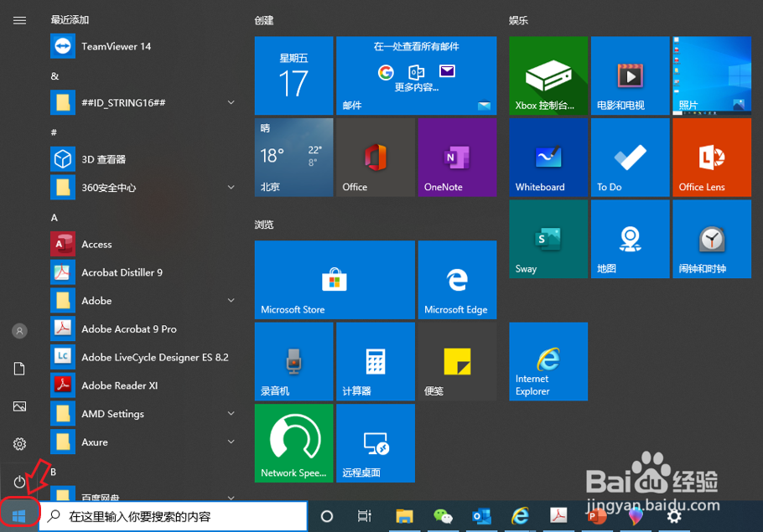Open the 录音机 voice recorder tile
This screenshot has width=763, height=532.
[294, 361]
